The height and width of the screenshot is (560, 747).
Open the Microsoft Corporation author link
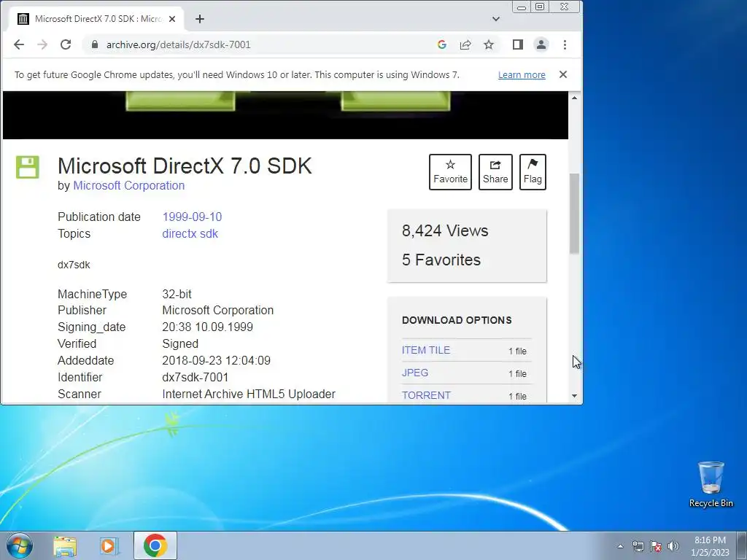click(128, 186)
